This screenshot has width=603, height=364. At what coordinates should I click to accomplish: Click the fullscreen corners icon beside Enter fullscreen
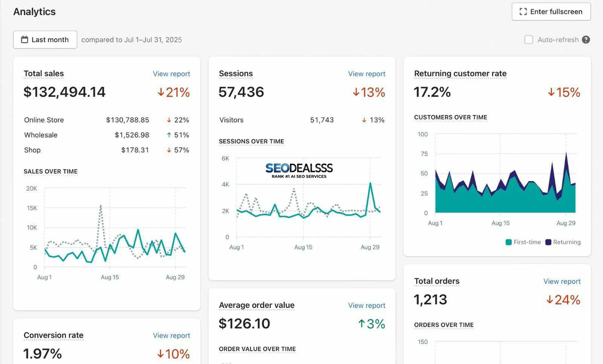point(523,12)
